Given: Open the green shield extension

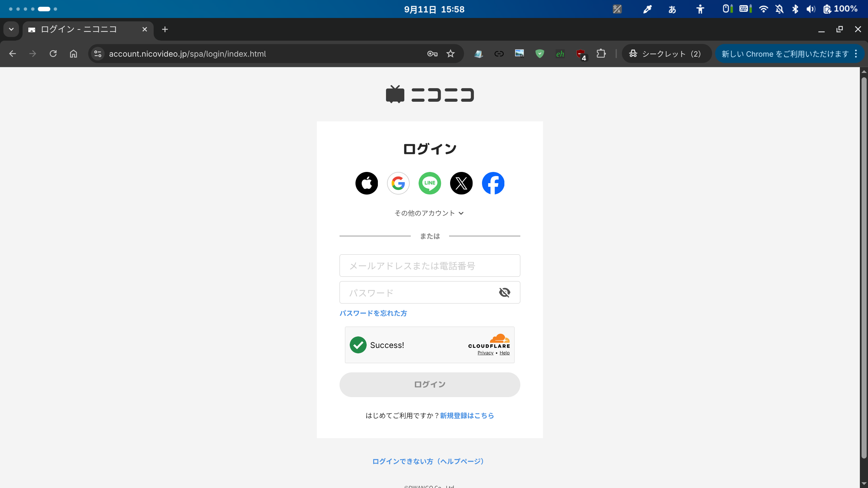Looking at the screenshot, I should pyautogui.click(x=540, y=54).
